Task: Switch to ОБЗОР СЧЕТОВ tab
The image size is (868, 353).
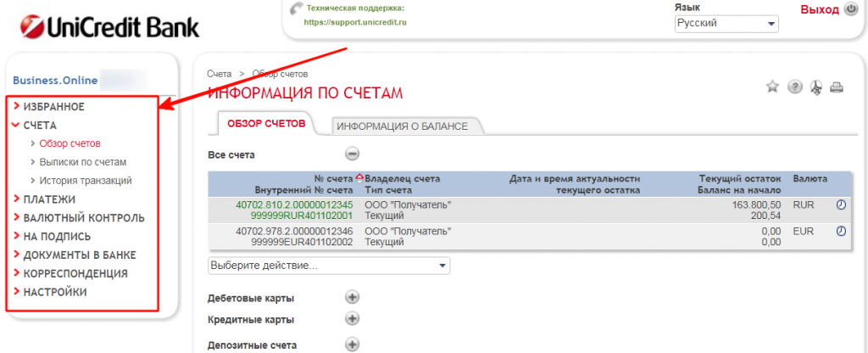Action: point(266,124)
